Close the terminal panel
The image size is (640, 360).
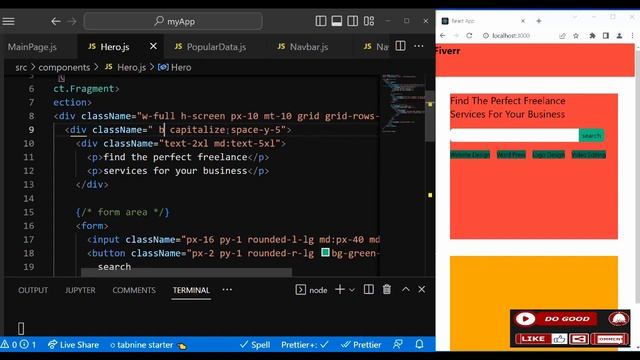tap(422, 289)
